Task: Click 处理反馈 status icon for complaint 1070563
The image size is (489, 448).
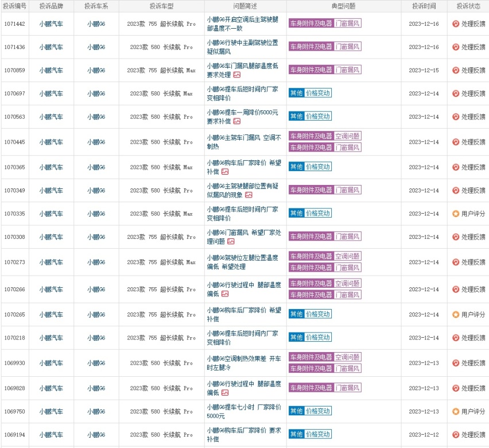Action: [456, 117]
